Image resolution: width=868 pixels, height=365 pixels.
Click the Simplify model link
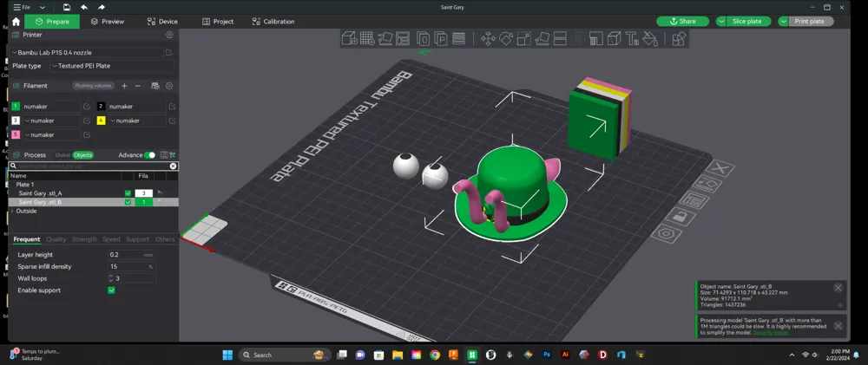pos(771,332)
